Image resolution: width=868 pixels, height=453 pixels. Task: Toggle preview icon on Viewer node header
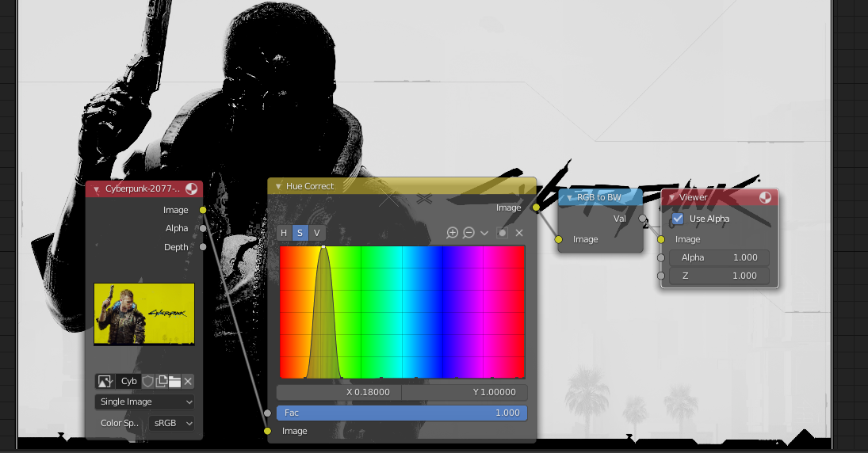tap(765, 197)
